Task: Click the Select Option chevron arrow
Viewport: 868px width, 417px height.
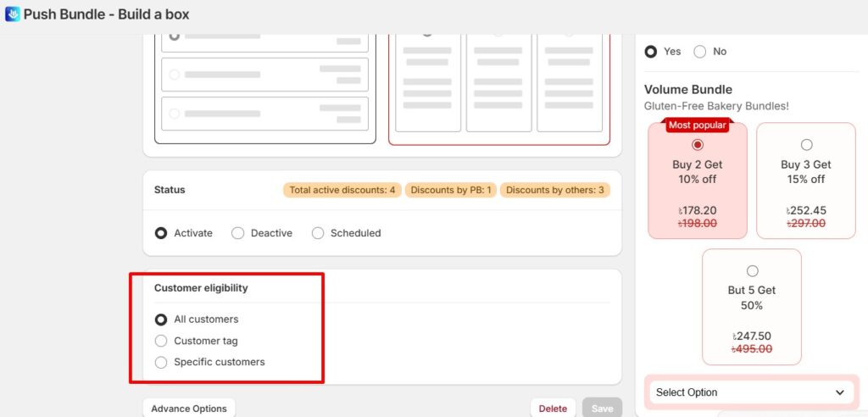Action: click(840, 392)
